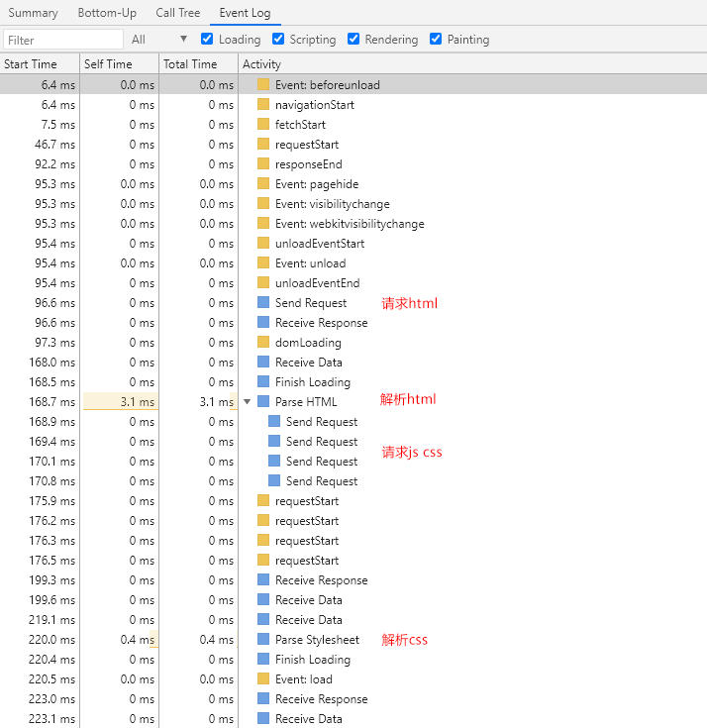
Task: Switch to the Summary tab
Action: [34, 13]
